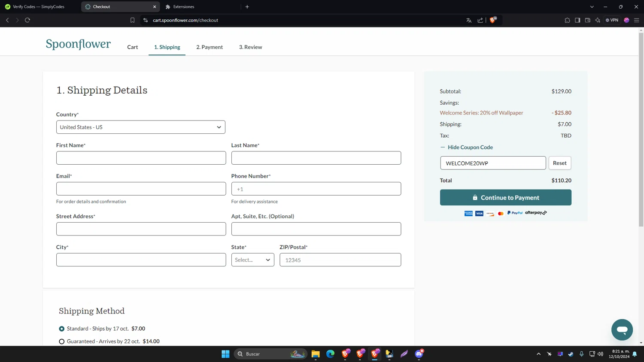Bookmark this page with the bookmark icon
Screen dimensions: 644x362
point(132,20)
